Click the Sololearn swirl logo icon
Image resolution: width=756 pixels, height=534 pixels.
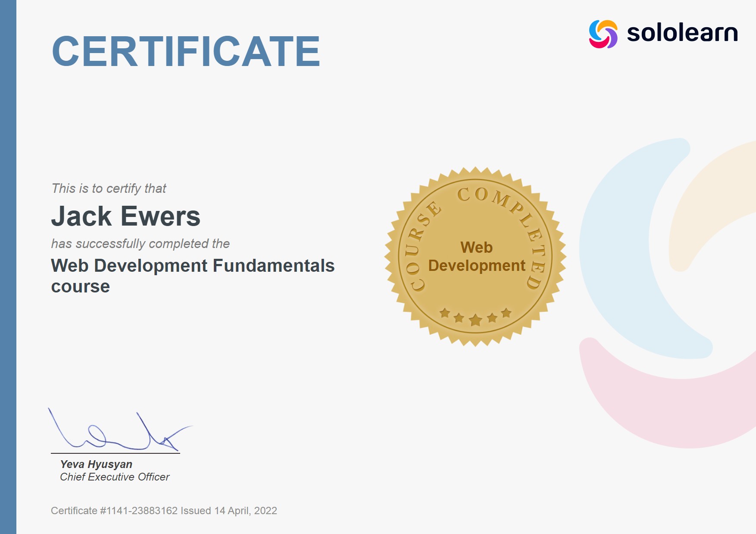click(x=603, y=34)
